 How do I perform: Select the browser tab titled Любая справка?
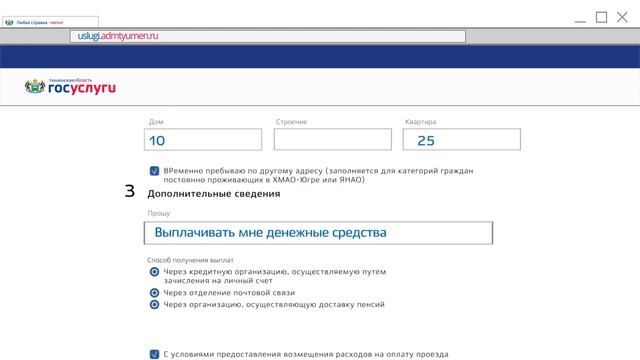coord(50,22)
